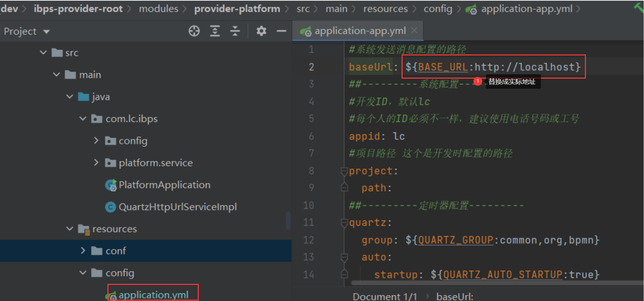Open QuartzHttpUrlServiceImpl class in tree
644x301 pixels.
click(x=177, y=207)
